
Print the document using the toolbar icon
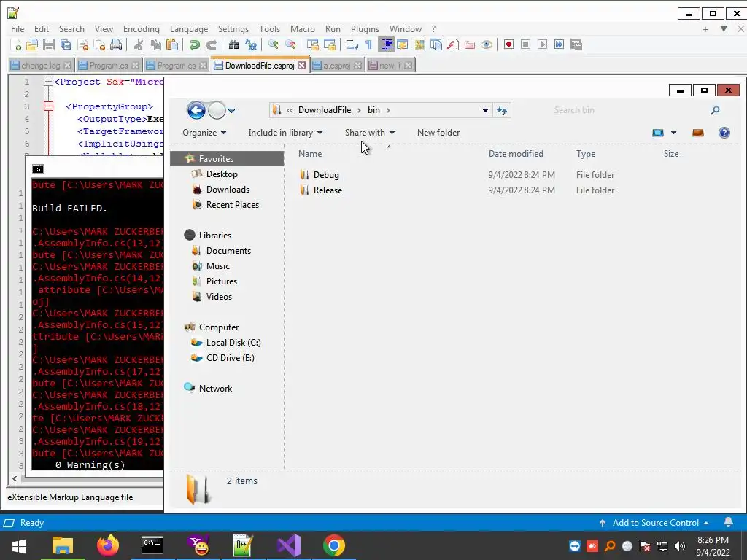(x=116, y=44)
